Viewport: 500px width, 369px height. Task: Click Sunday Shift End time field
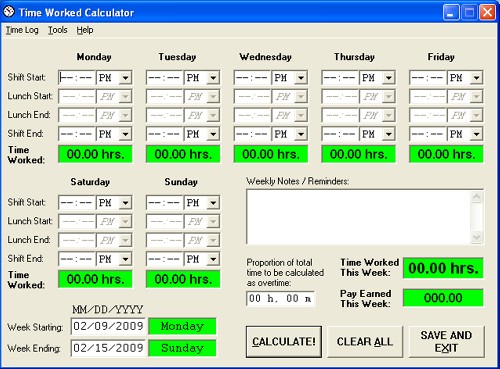click(165, 259)
